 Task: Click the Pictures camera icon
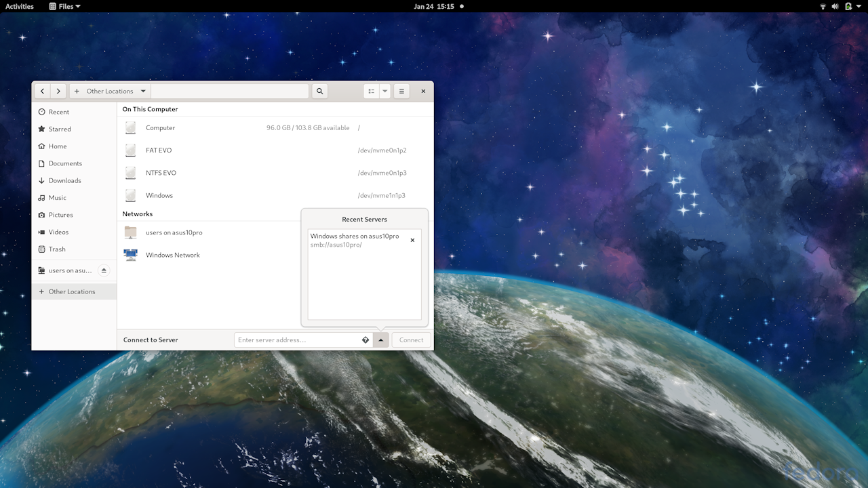[42, 215]
